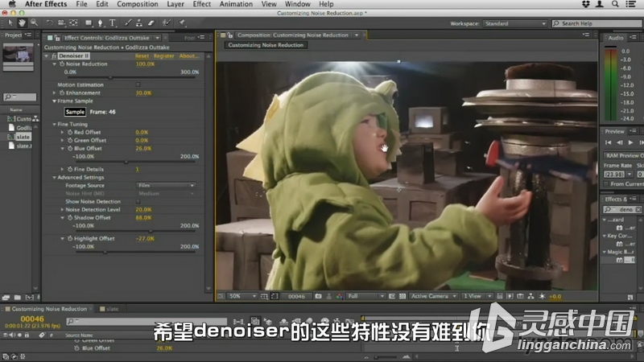Select the Puppet Pin tool
This screenshot has width=644, height=362.
[183, 23]
